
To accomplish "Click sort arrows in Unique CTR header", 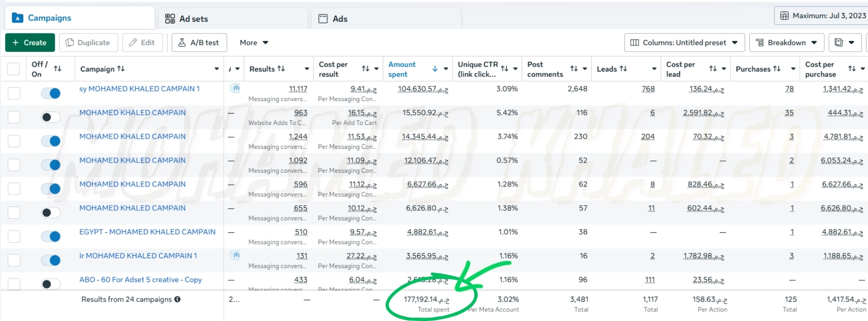I will [x=504, y=69].
